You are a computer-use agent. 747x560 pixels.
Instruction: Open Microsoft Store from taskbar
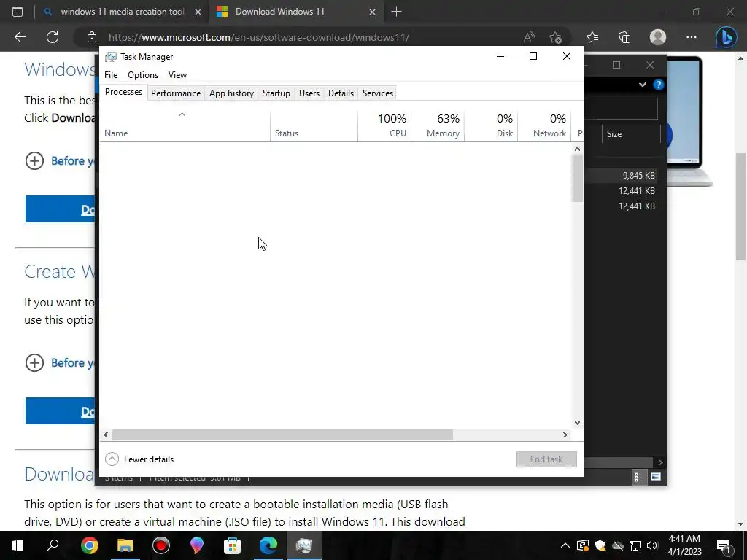coord(232,545)
